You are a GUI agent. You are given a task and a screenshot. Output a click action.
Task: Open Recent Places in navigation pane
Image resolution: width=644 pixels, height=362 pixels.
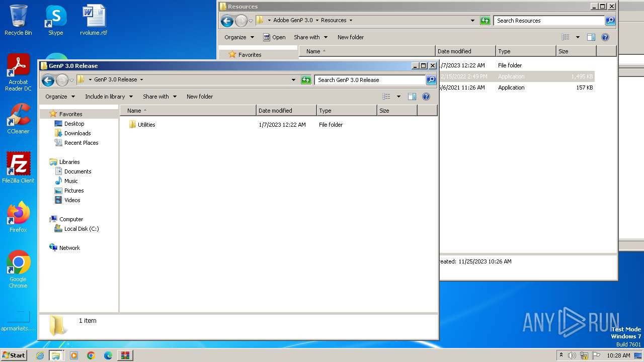click(x=81, y=143)
